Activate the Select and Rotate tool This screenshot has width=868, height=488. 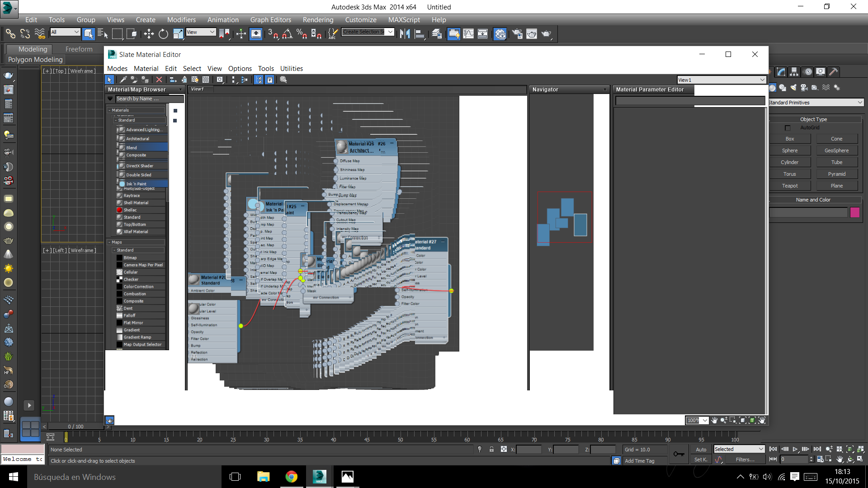(163, 34)
